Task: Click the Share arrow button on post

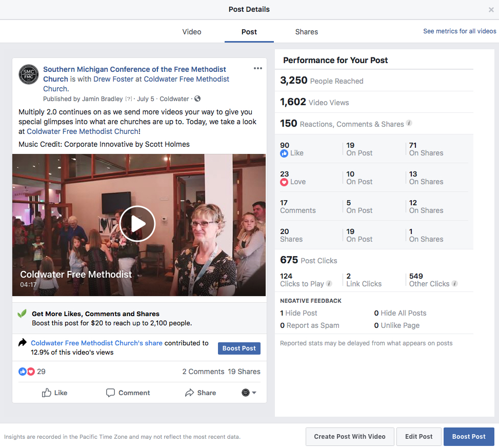Action: coord(200,393)
